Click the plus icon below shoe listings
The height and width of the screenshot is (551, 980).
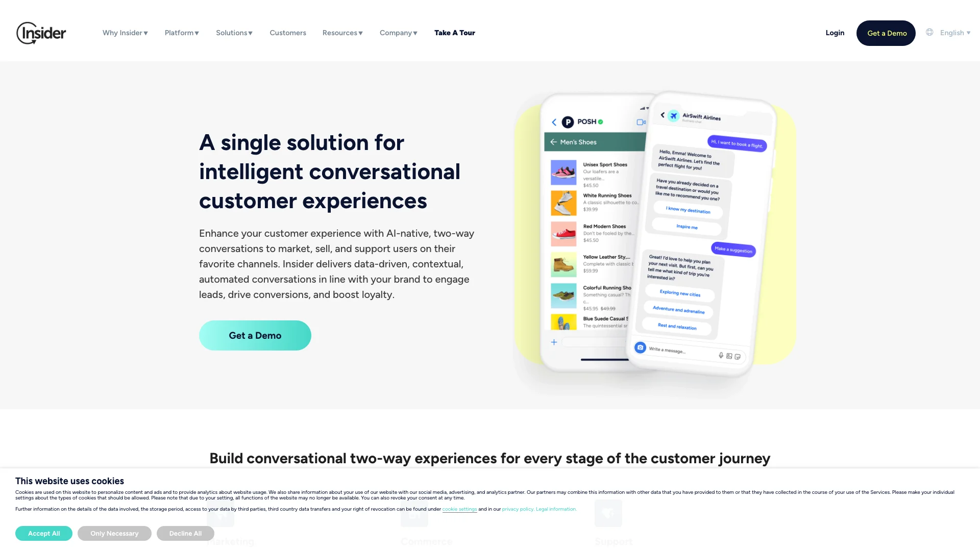[554, 342]
